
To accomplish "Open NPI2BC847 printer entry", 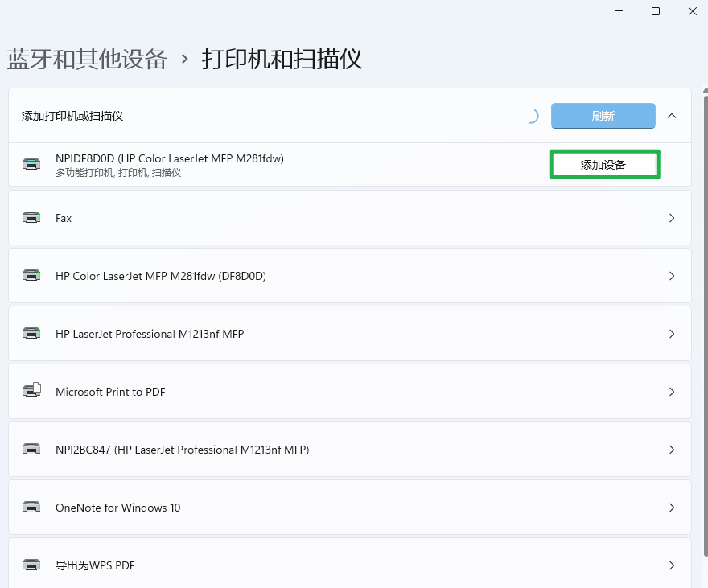I will point(350,450).
